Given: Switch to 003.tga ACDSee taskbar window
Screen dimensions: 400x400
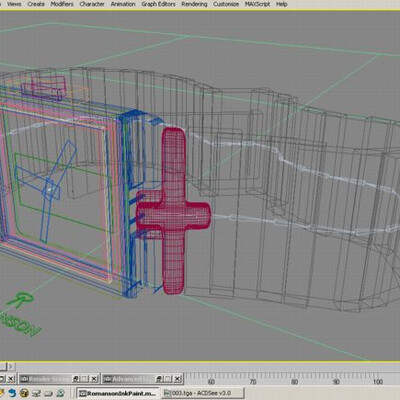Looking at the screenshot, I should click(x=202, y=393).
